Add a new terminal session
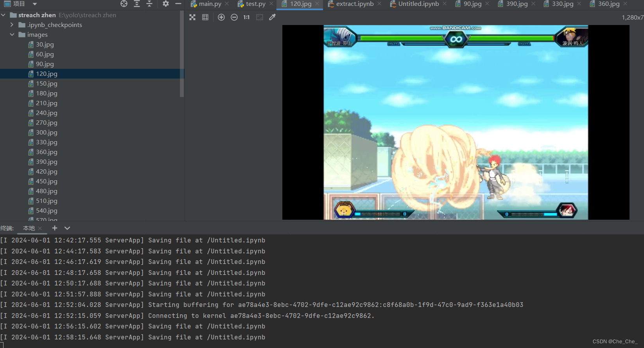The image size is (644, 348). pyautogui.click(x=55, y=228)
